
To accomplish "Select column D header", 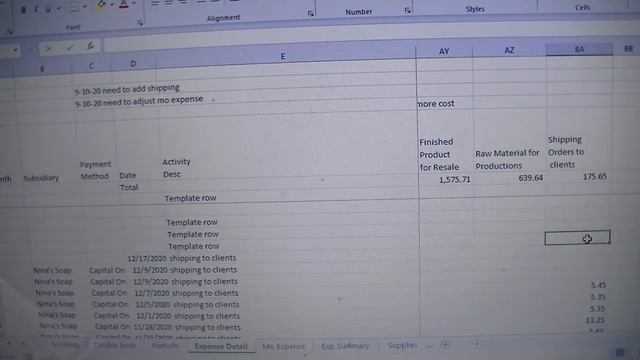I will coord(133,64).
